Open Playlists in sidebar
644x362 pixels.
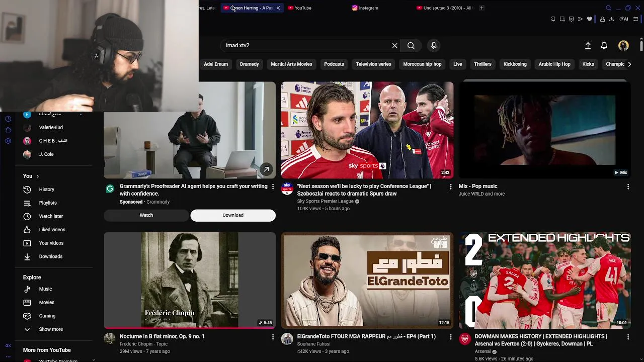click(x=48, y=203)
